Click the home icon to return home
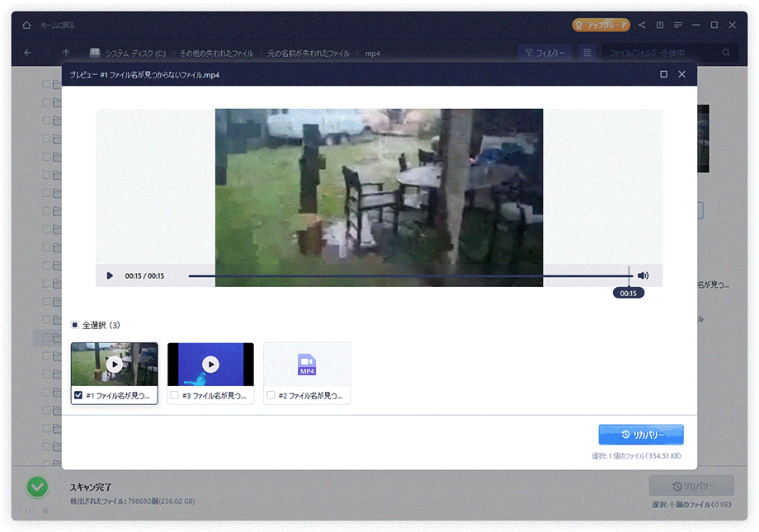This screenshot has height=532, width=759. (x=26, y=25)
